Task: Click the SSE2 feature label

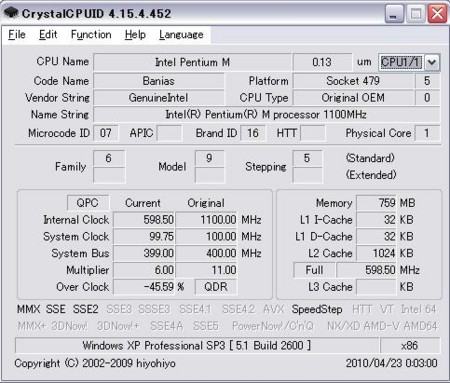Action: [86, 309]
